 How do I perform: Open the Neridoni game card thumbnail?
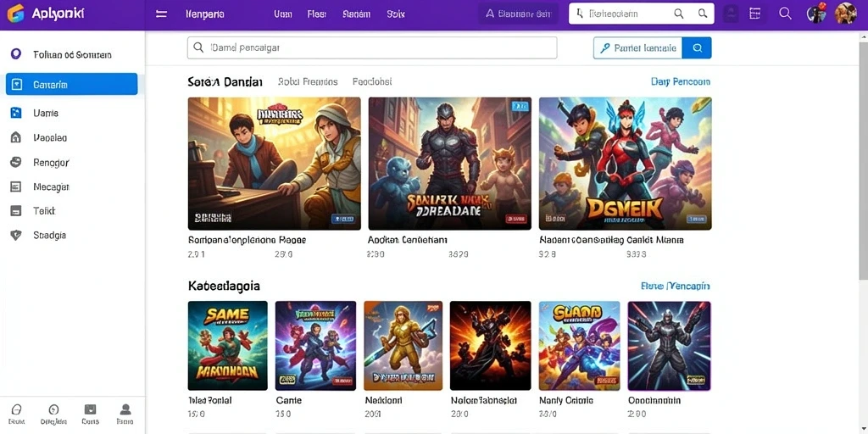(403, 346)
